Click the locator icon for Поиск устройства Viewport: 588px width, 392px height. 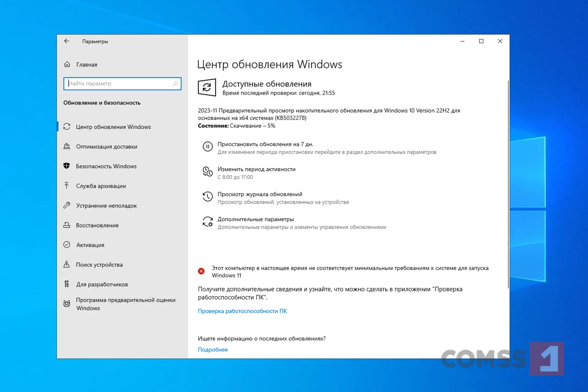coord(67,264)
